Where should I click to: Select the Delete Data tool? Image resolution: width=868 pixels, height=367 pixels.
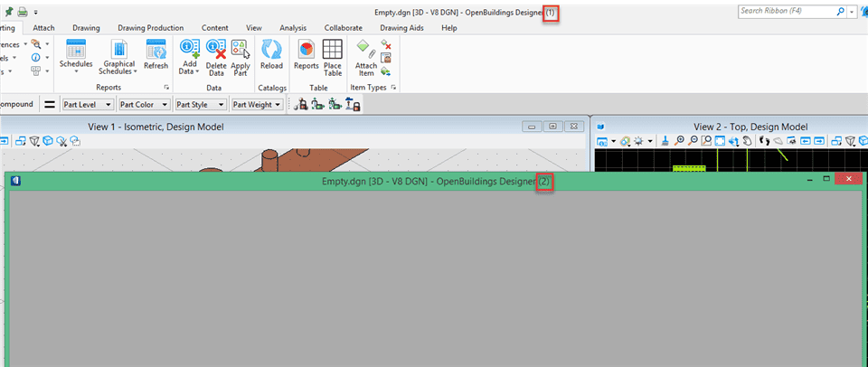[x=216, y=58]
